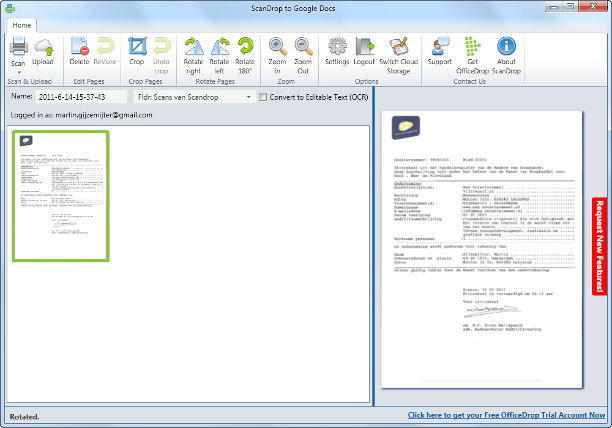The width and height of the screenshot is (612, 428).
Task: Open the Scan dropdown arrow
Action: (x=18, y=72)
